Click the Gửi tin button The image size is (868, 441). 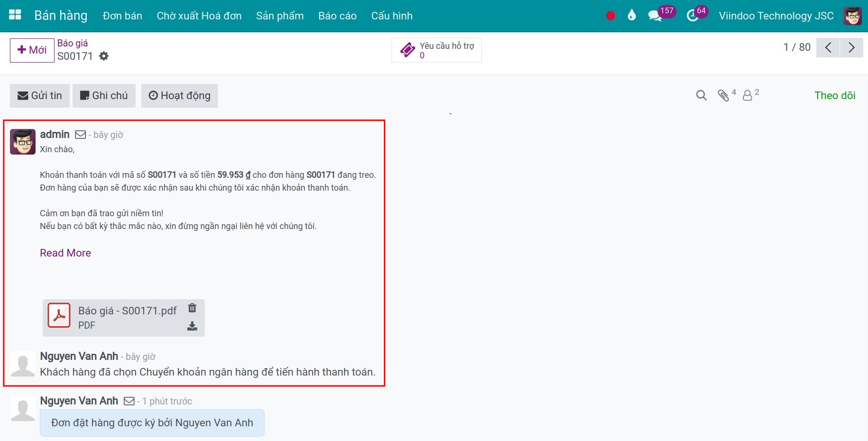click(x=40, y=96)
